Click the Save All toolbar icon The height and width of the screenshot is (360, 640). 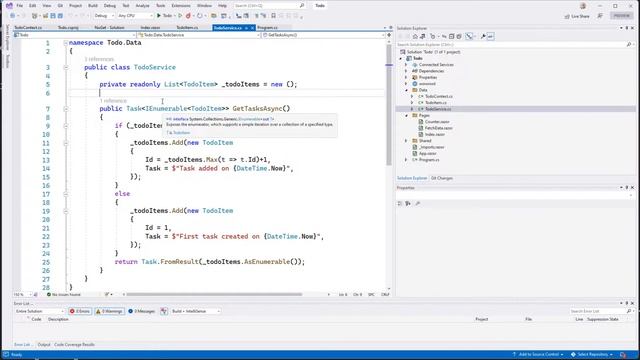60,16
